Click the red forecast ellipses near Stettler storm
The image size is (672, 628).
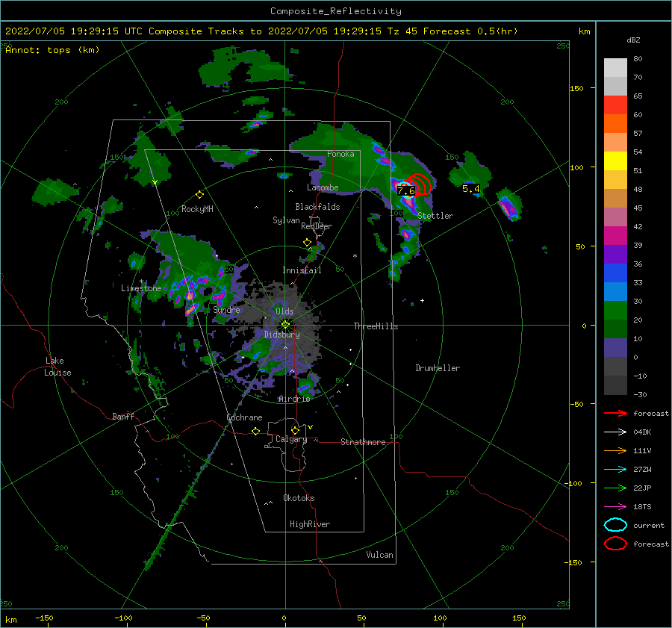click(x=419, y=184)
